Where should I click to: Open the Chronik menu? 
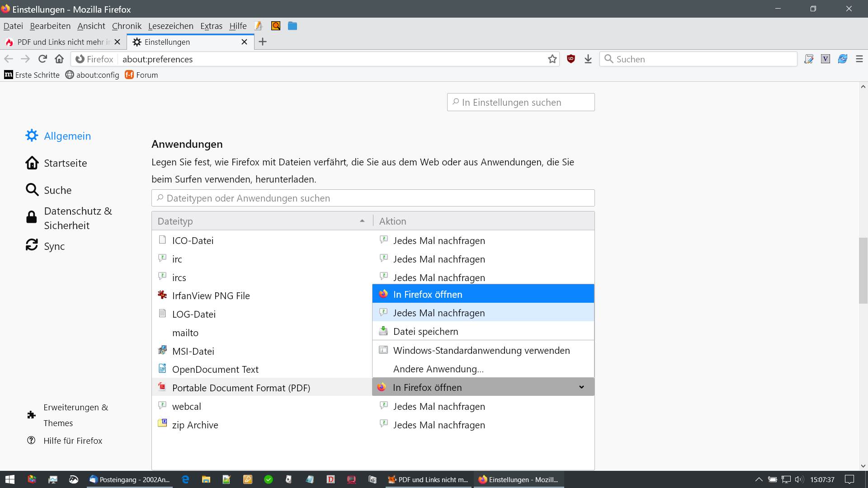tap(127, 26)
